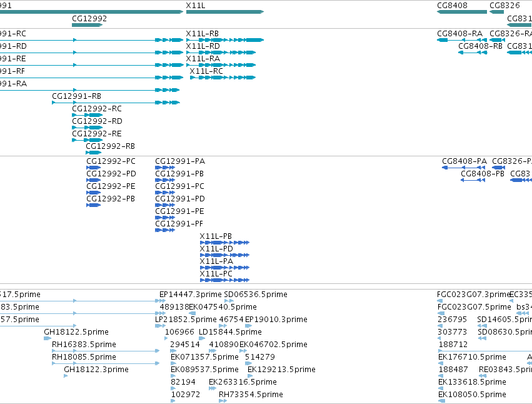Screen dimensions: 532x404
Task: Select the CG8408-PB protein label
Action: click(x=483, y=174)
